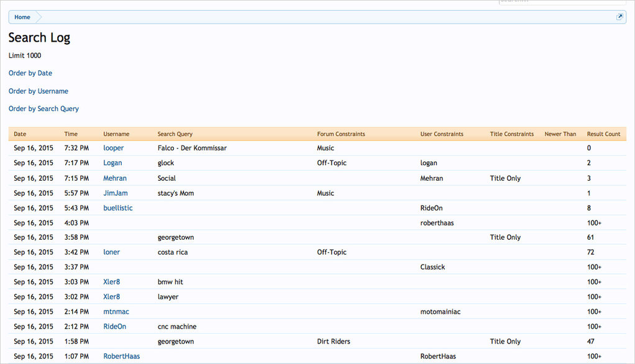Click the popup icon in breadcrumb bar
Viewport: 635px width, 364px height.
[x=619, y=17]
